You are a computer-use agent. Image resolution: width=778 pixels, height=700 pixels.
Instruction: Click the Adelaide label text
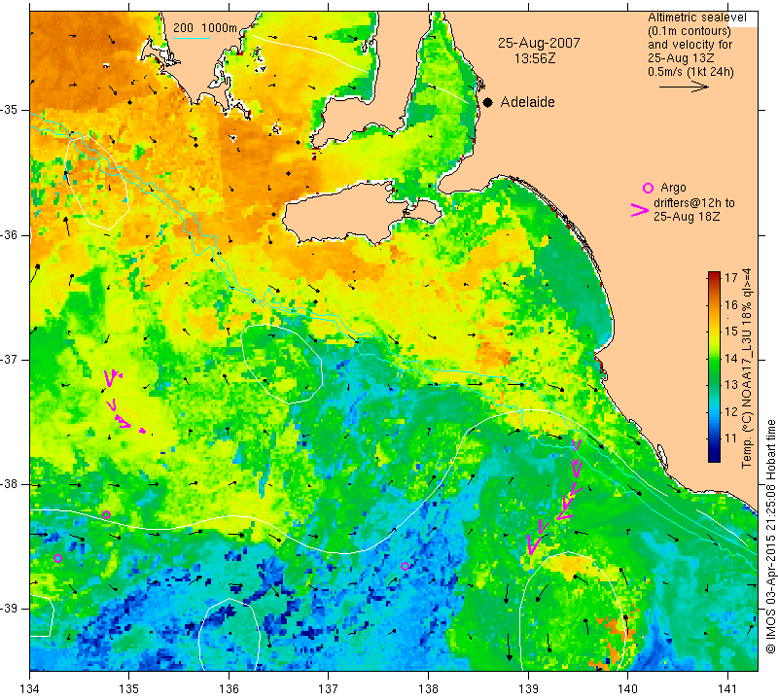coord(527,102)
